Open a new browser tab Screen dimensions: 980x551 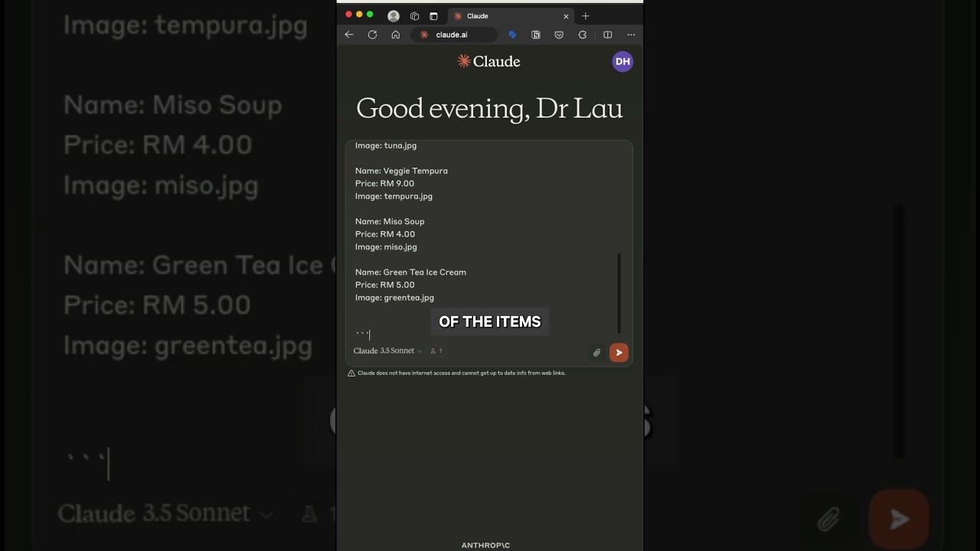tap(586, 16)
